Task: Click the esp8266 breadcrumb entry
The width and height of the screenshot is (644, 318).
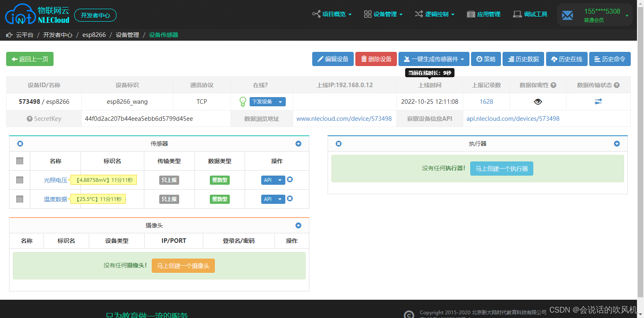Action: tap(94, 35)
